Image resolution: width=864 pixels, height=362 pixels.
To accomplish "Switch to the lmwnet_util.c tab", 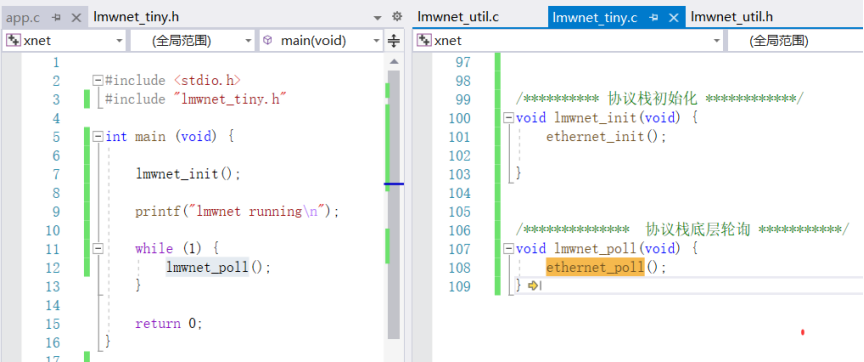I will (458, 17).
